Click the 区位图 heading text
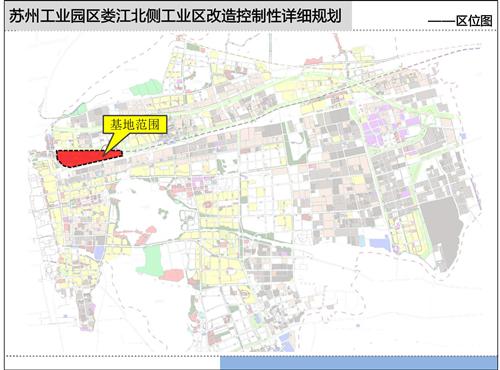 pyautogui.click(x=474, y=21)
